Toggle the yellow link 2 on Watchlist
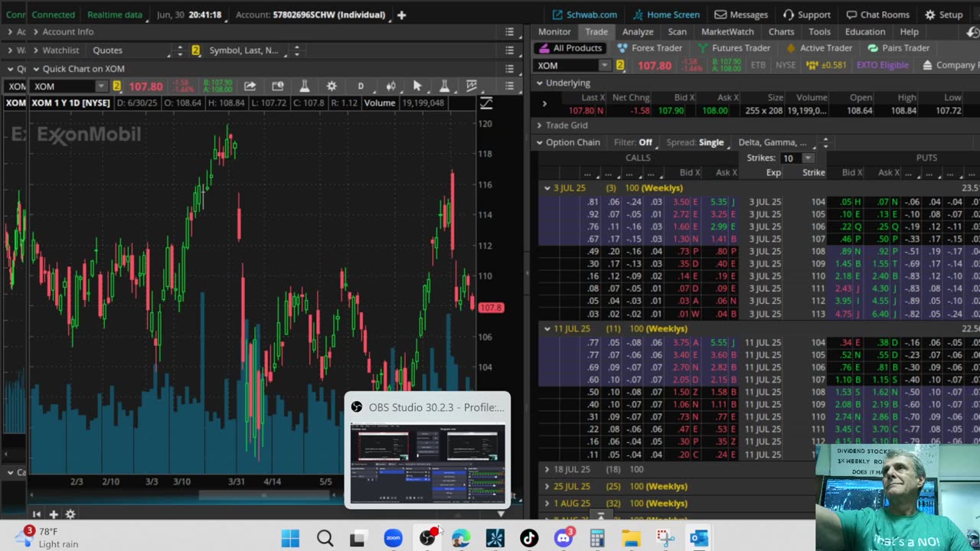Viewport: 980px width, 551px height. (195, 51)
